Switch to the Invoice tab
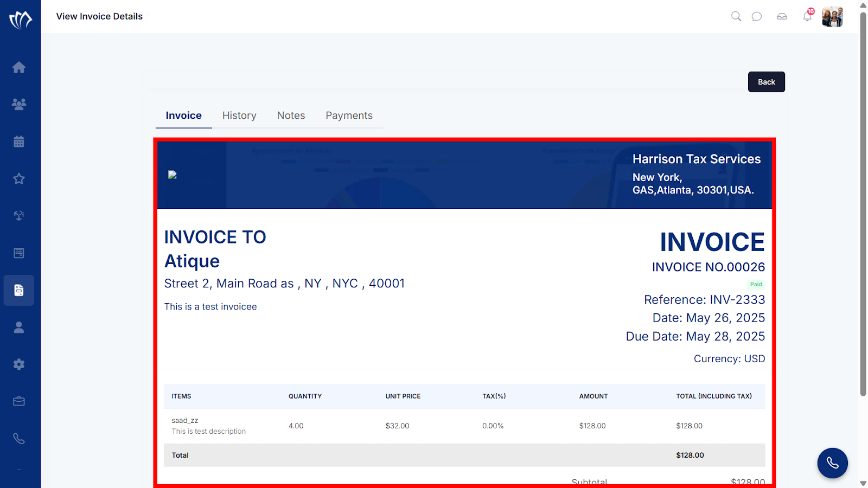Screen dimensions: 868x488 184,115
